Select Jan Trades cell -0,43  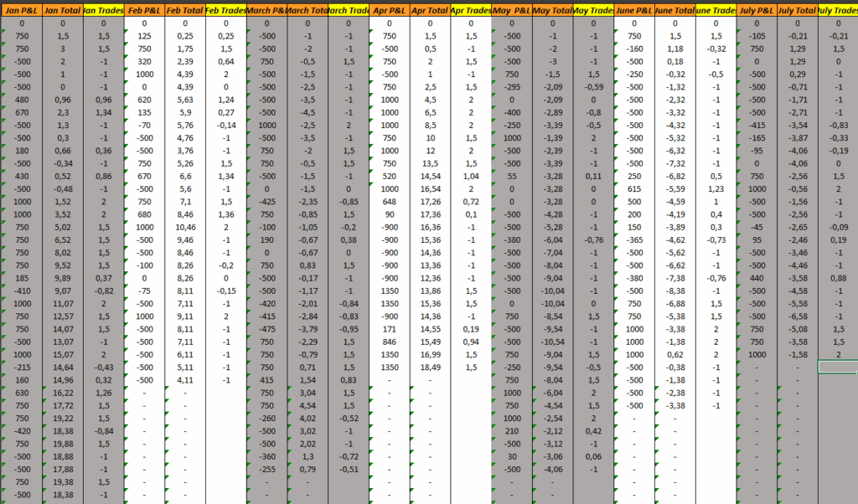pyautogui.click(x=104, y=368)
